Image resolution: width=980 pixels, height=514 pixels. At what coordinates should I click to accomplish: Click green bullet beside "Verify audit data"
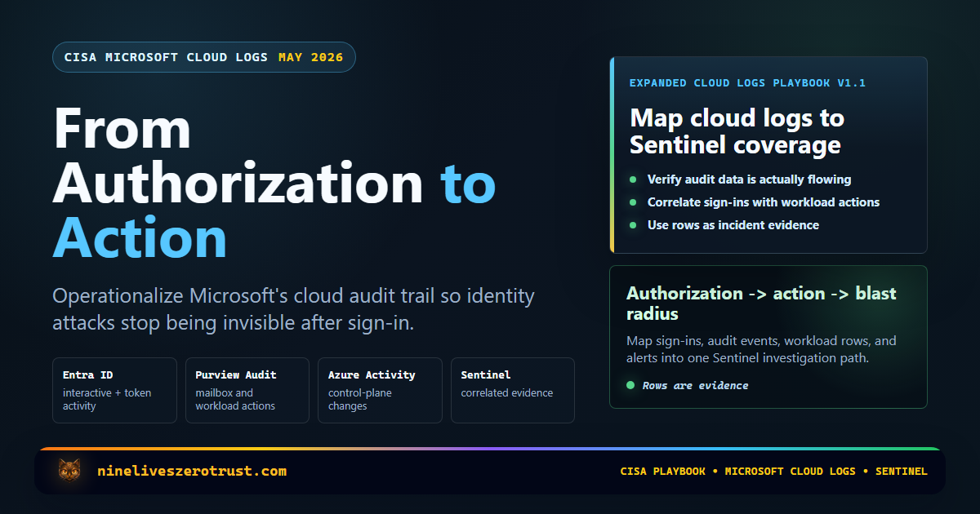point(633,179)
